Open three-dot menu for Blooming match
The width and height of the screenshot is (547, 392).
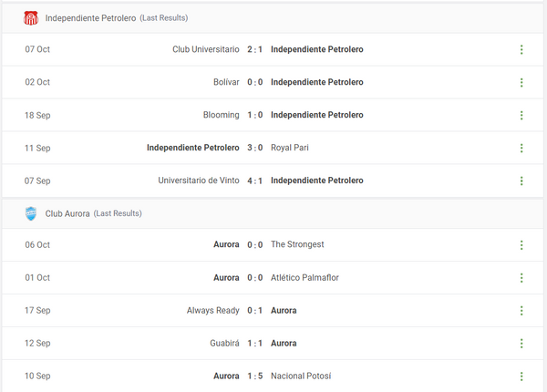click(x=521, y=115)
